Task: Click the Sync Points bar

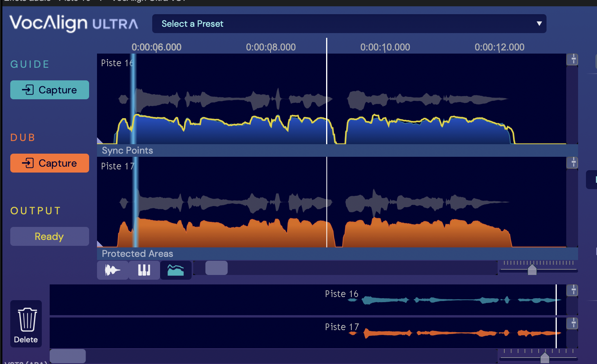Action: [x=338, y=150]
